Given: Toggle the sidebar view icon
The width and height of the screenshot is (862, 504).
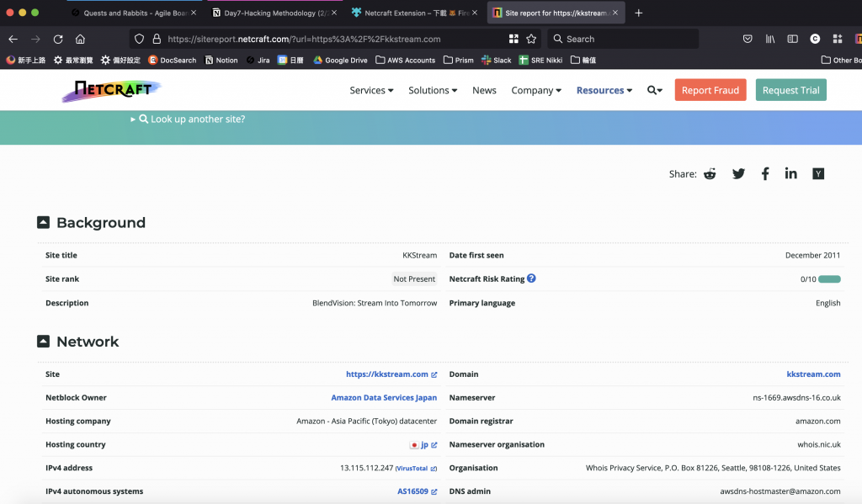Looking at the screenshot, I should [x=793, y=39].
